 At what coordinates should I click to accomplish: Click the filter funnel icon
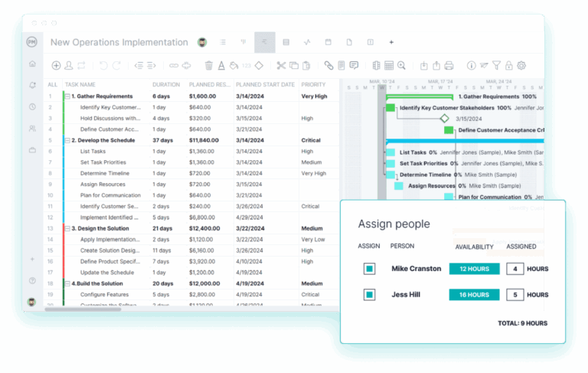pos(496,66)
